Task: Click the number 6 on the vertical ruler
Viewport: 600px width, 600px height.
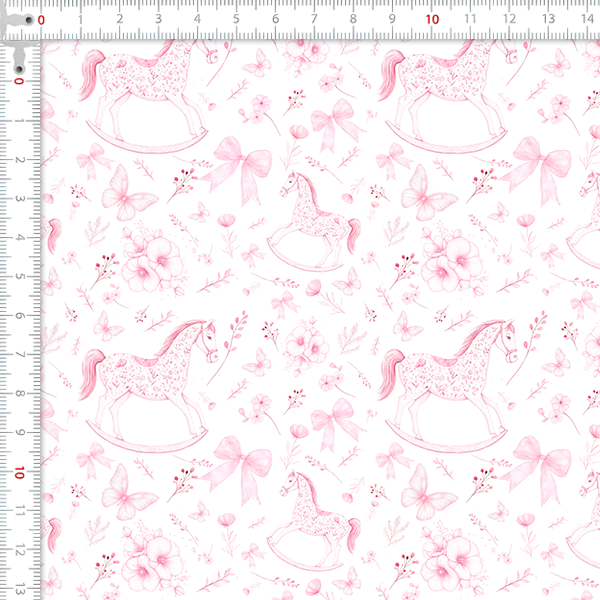Action: [x=20, y=316]
